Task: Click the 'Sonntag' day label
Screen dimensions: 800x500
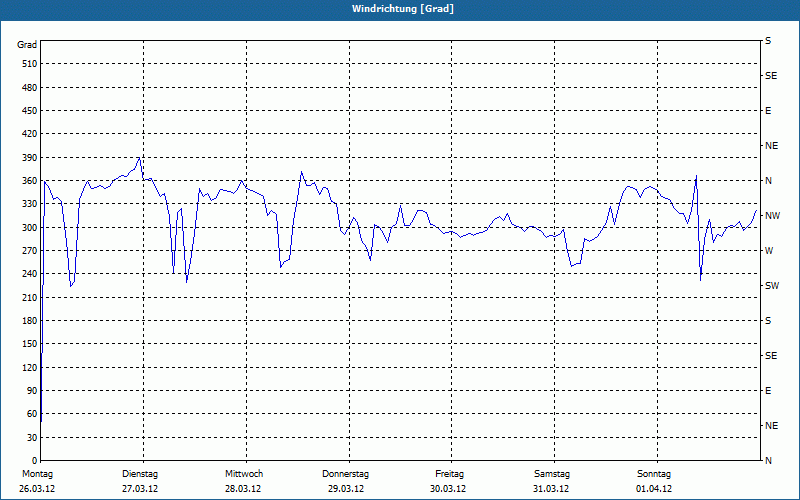Action: pyautogui.click(x=654, y=474)
